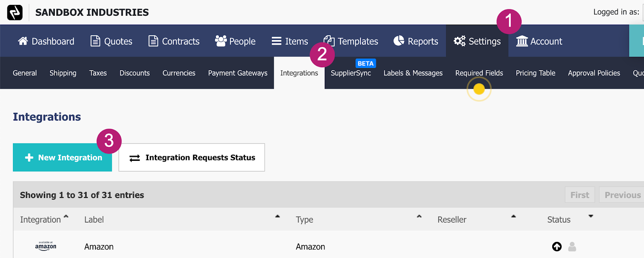Viewport: 644px width, 258px height.
Task: Click the grey user icon in Amazon row
Action: [572, 246]
